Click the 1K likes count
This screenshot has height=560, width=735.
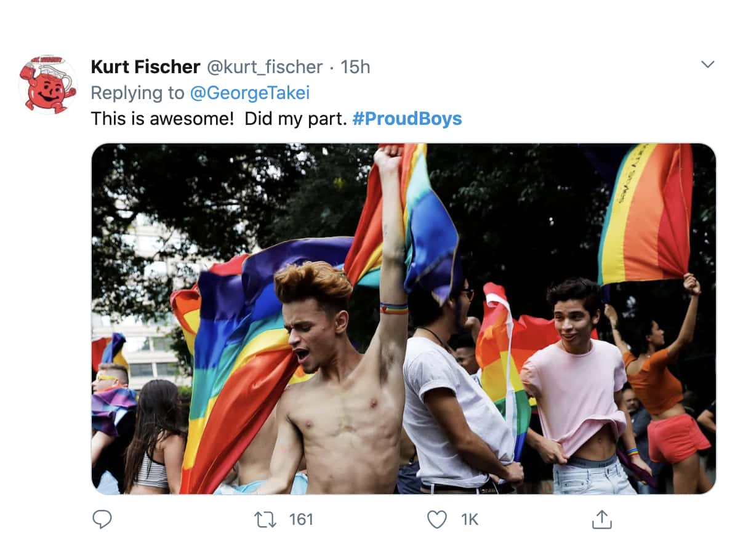[x=469, y=520]
